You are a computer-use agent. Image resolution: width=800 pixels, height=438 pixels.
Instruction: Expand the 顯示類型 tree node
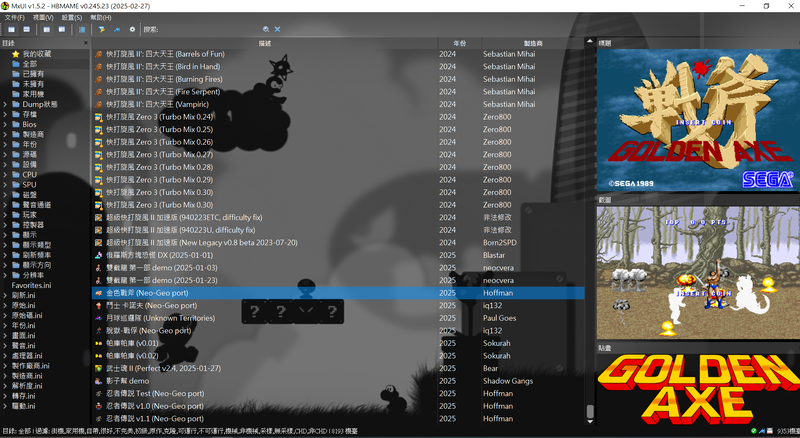click(x=5, y=245)
